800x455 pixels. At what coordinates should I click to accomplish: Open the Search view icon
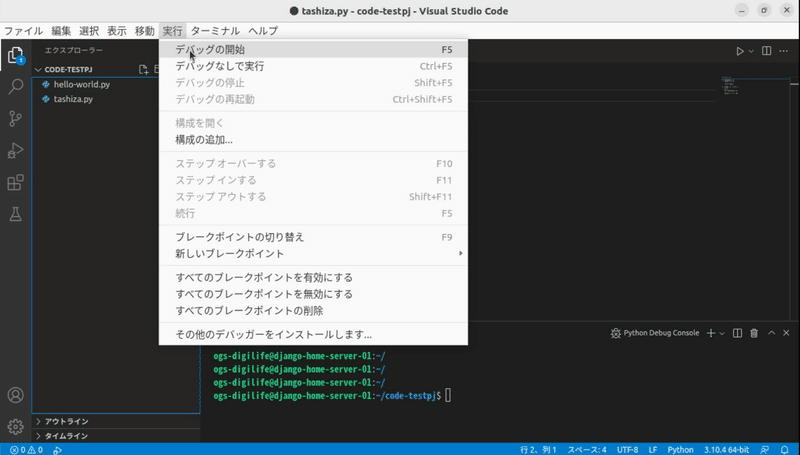(x=15, y=87)
